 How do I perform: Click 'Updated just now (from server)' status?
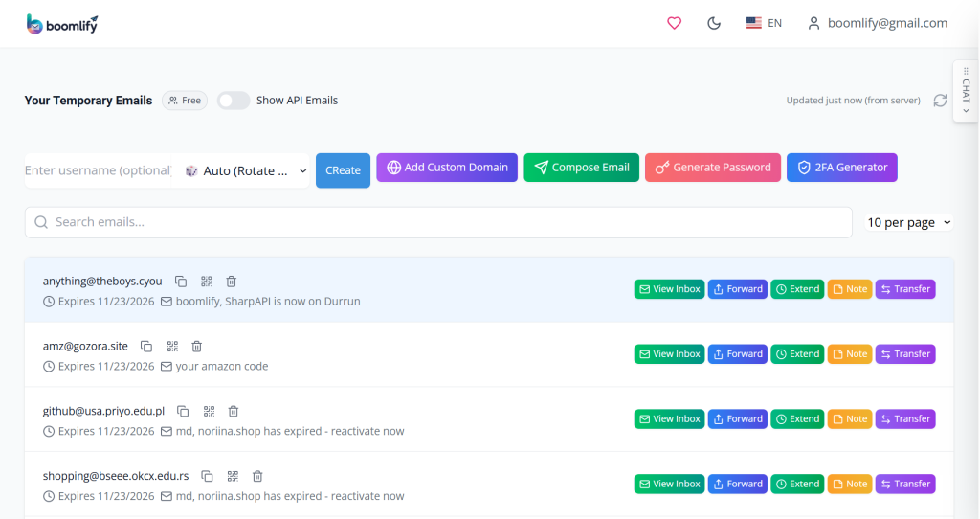pos(853,100)
